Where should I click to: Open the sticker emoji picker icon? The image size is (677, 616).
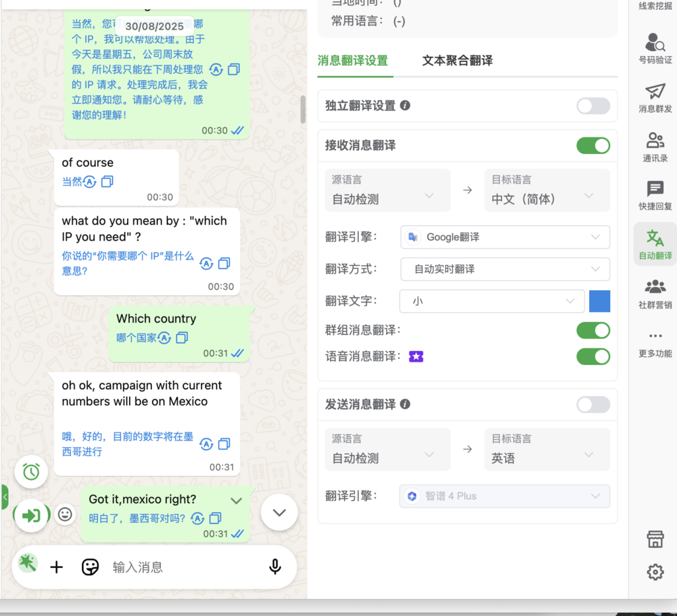90,566
